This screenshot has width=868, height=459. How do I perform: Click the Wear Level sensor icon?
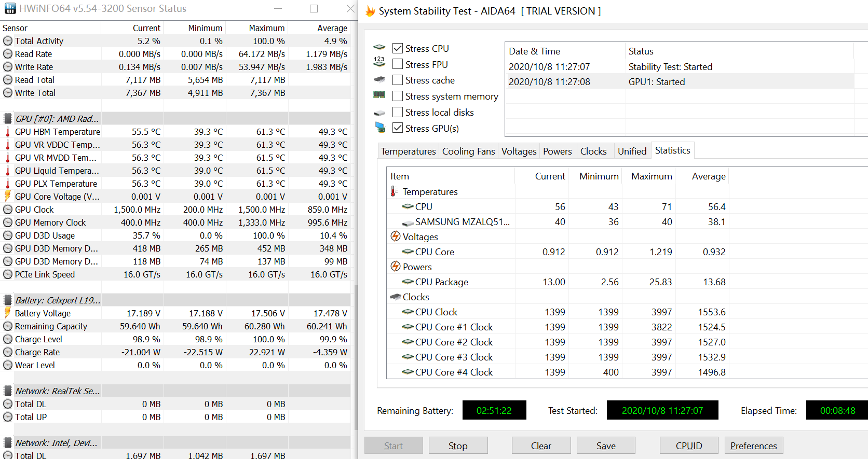click(8, 365)
